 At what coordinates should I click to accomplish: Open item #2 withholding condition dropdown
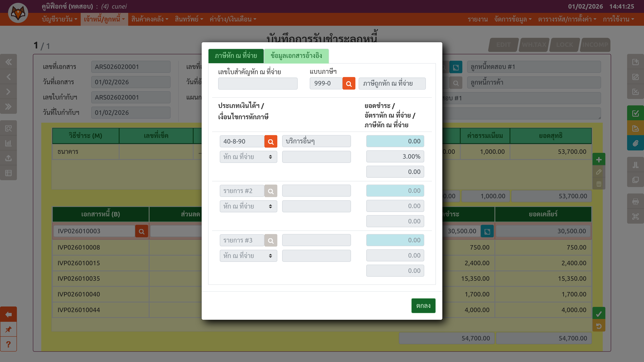248,206
